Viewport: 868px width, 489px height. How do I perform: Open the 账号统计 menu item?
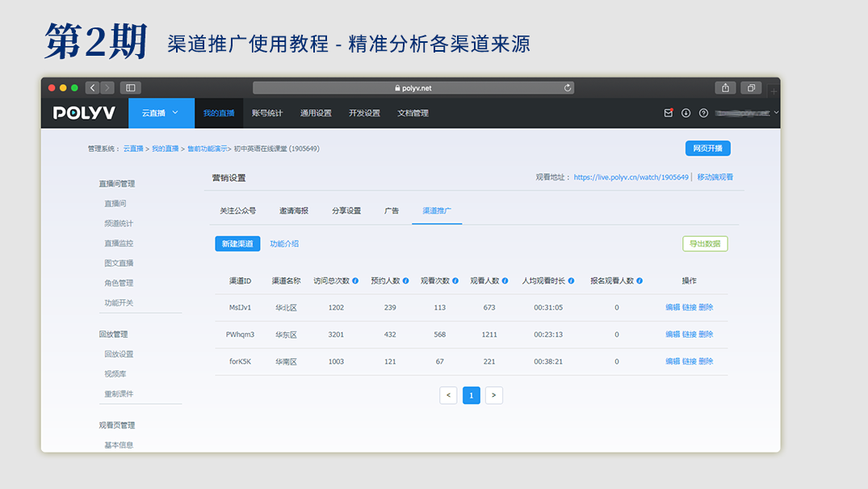coord(267,113)
